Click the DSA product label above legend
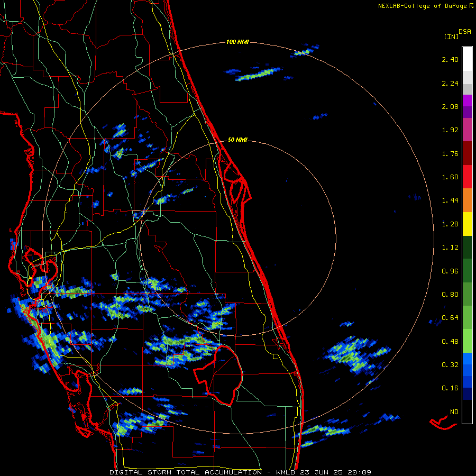Screen dimensions: 476x476 (x=465, y=32)
